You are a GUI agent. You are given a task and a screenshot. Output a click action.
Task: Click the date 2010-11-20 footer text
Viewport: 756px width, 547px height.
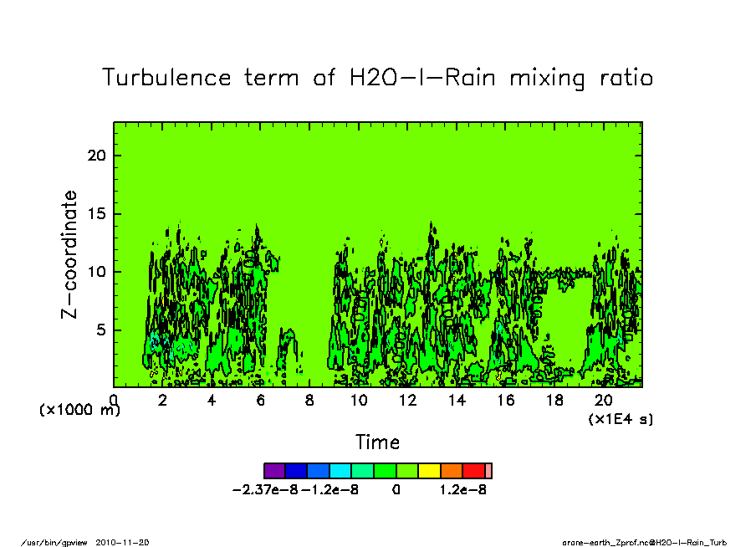(122, 543)
